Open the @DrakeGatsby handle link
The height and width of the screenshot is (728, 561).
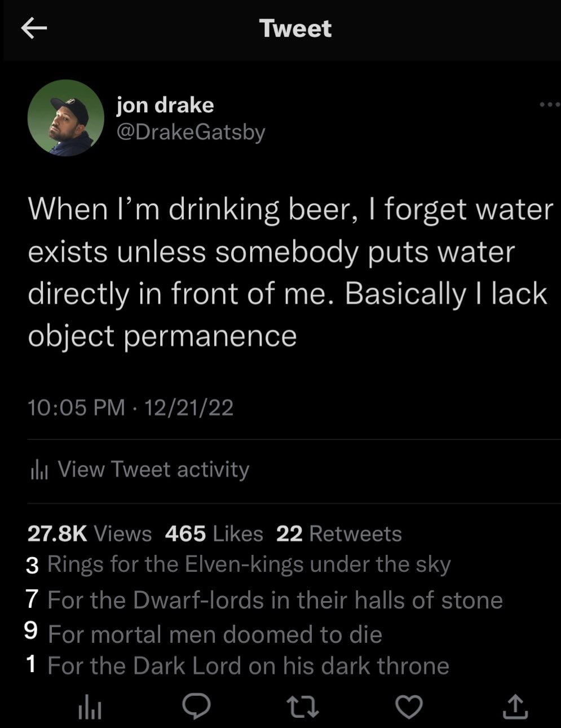click(191, 131)
